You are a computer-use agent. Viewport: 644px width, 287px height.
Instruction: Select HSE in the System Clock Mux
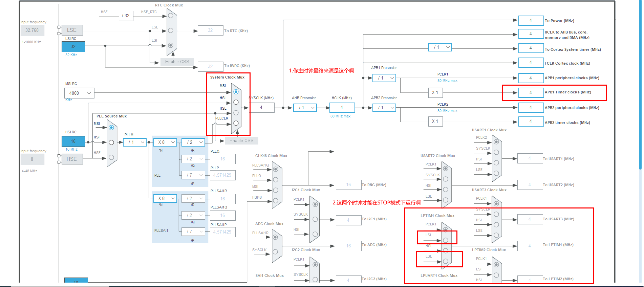tap(236, 113)
